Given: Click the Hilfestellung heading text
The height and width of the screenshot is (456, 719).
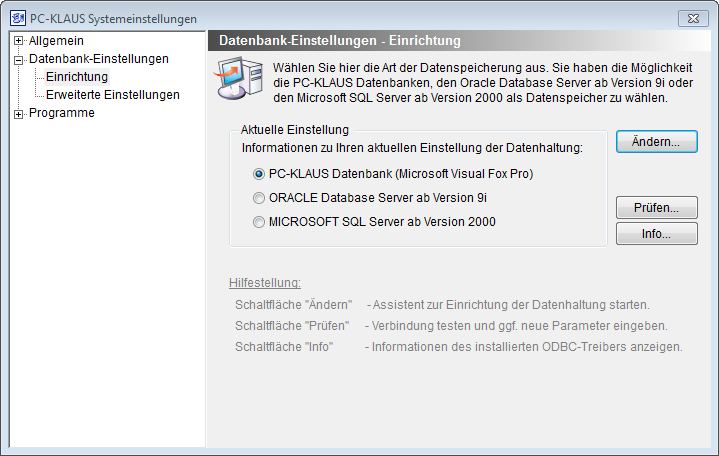Looking at the screenshot, I should tap(265, 283).
